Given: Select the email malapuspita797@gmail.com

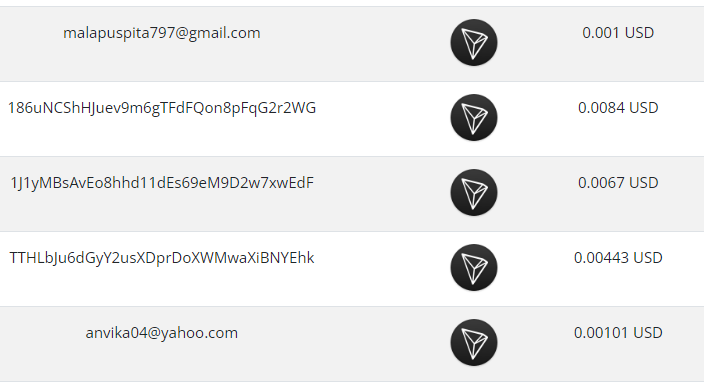Looking at the screenshot, I should point(162,33).
